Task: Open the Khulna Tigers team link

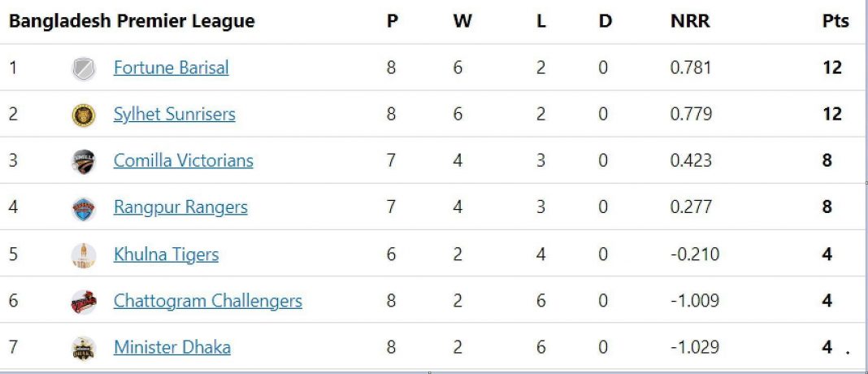Action: [x=166, y=254]
